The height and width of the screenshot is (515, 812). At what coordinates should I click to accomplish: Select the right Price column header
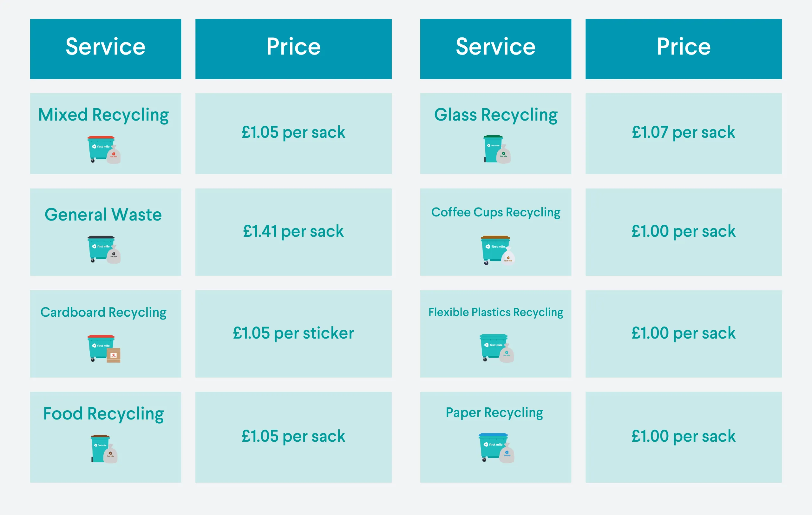[x=684, y=47]
